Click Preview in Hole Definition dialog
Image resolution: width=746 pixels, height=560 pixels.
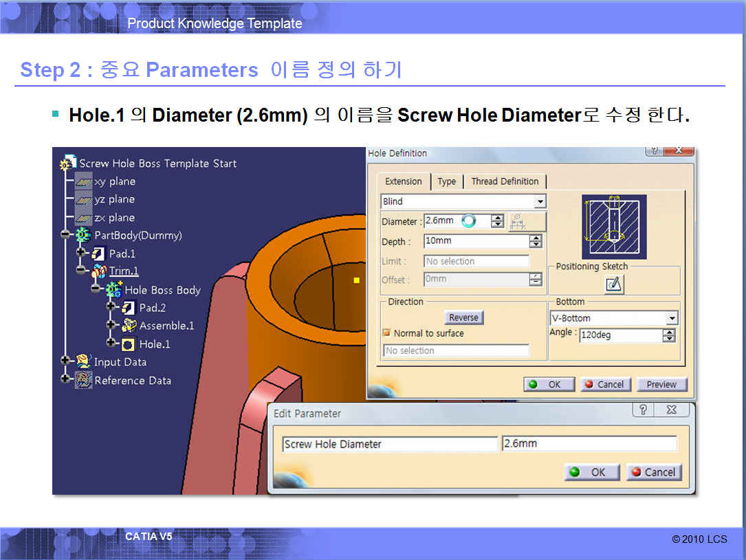pos(661,384)
